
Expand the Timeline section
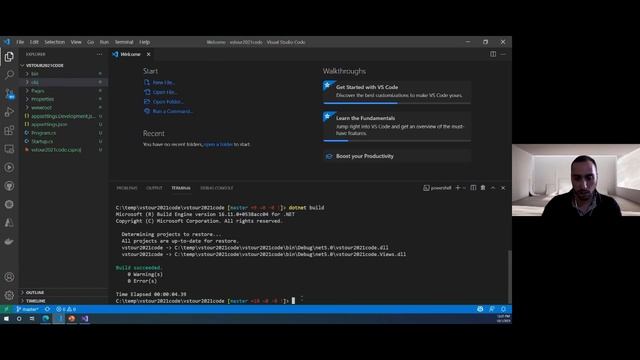[36, 301]
